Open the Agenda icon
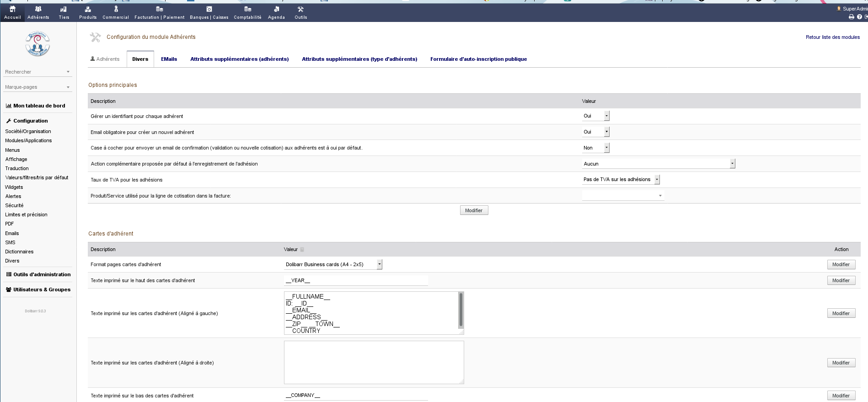Image resolution: width=868 pixels, height=402 pixels. click(276, 9)
